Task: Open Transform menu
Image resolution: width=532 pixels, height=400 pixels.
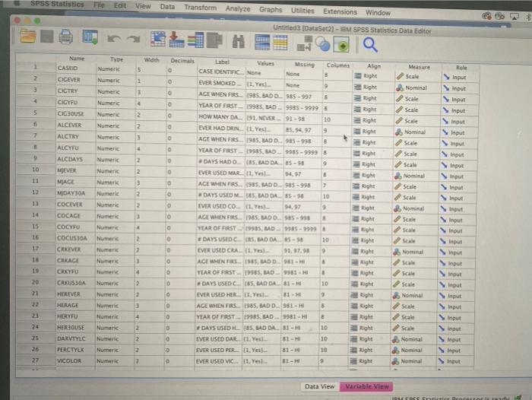Action: point(200,8)
